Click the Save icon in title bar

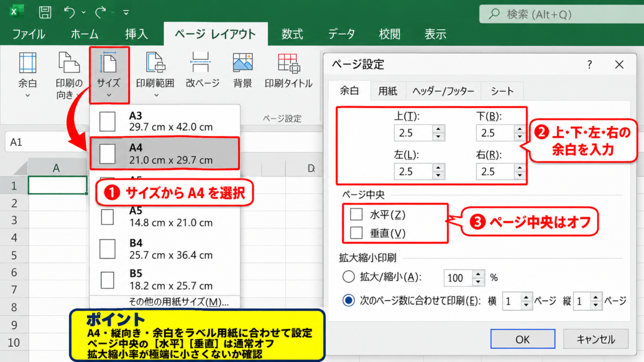click(x=45, y=12)
